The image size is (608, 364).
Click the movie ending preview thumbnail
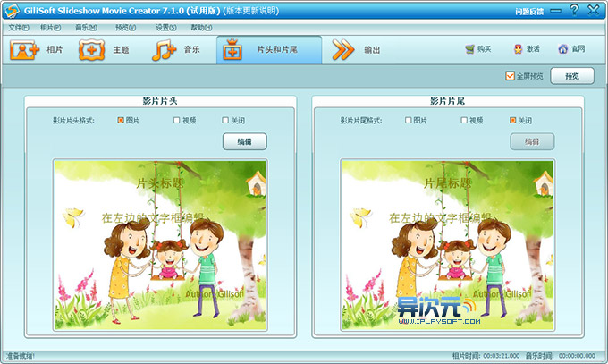(447, 245)
